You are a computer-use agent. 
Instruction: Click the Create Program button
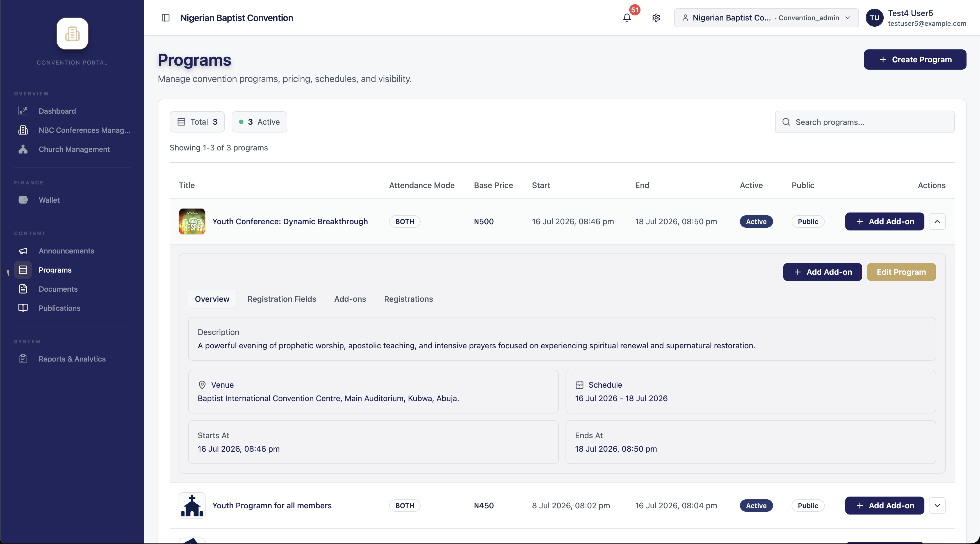(915, 60)
